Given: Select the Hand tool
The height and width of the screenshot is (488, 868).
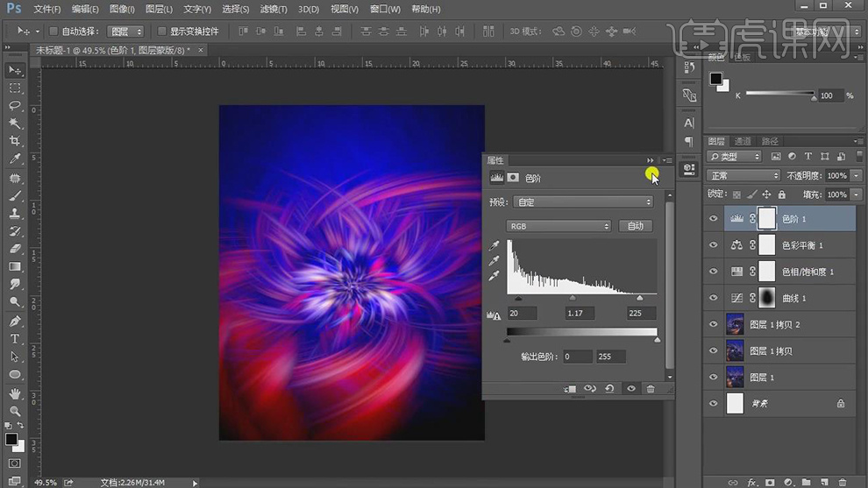Looking at the screenshot, I should [15, 393].
